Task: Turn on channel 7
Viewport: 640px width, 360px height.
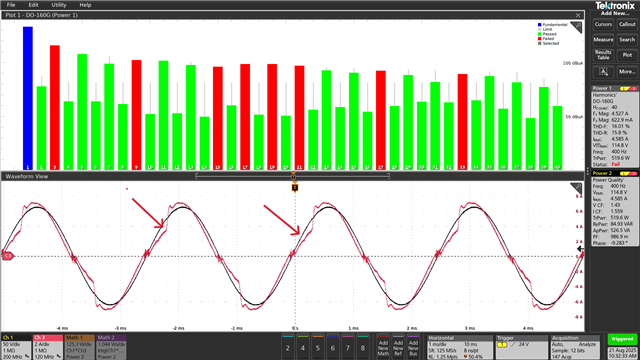Action: [x=348, y=347]
